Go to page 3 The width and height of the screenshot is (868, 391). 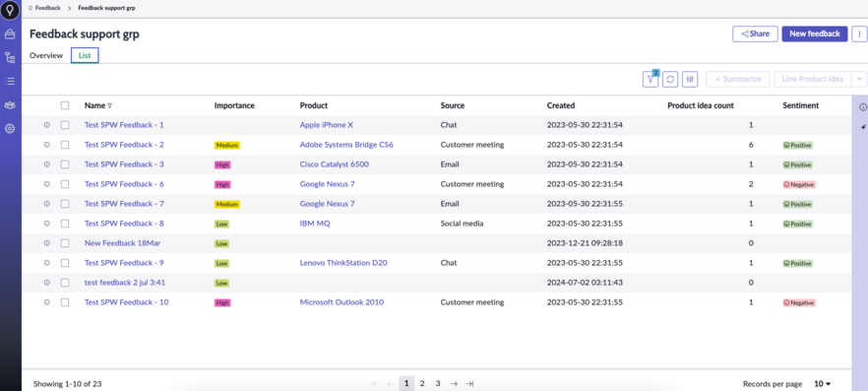(438, 383)
